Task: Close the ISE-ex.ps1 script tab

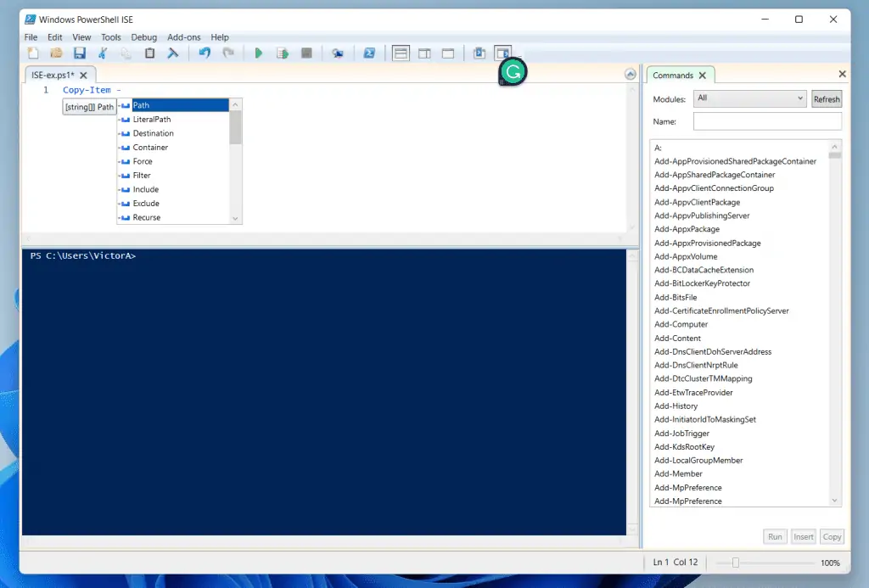Action: [x=83, y=75]
